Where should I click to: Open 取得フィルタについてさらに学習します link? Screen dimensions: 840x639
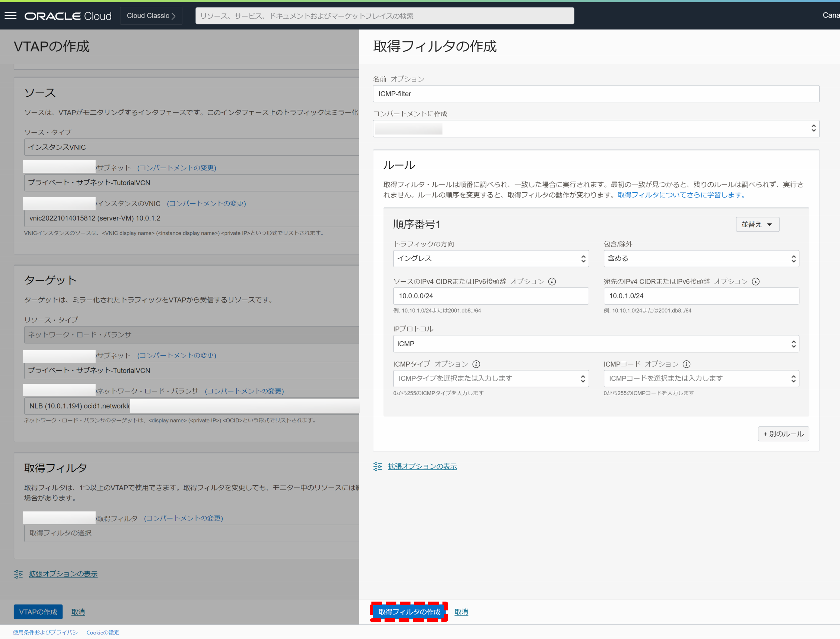click(681, 195)
